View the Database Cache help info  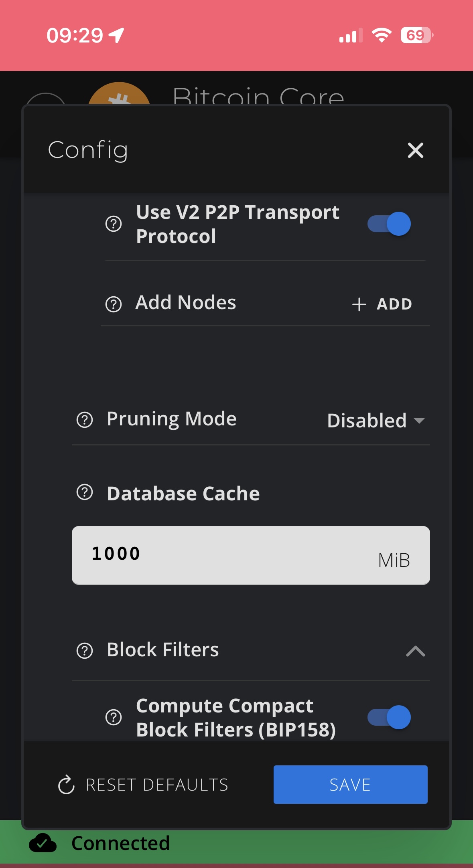[85, 492]
